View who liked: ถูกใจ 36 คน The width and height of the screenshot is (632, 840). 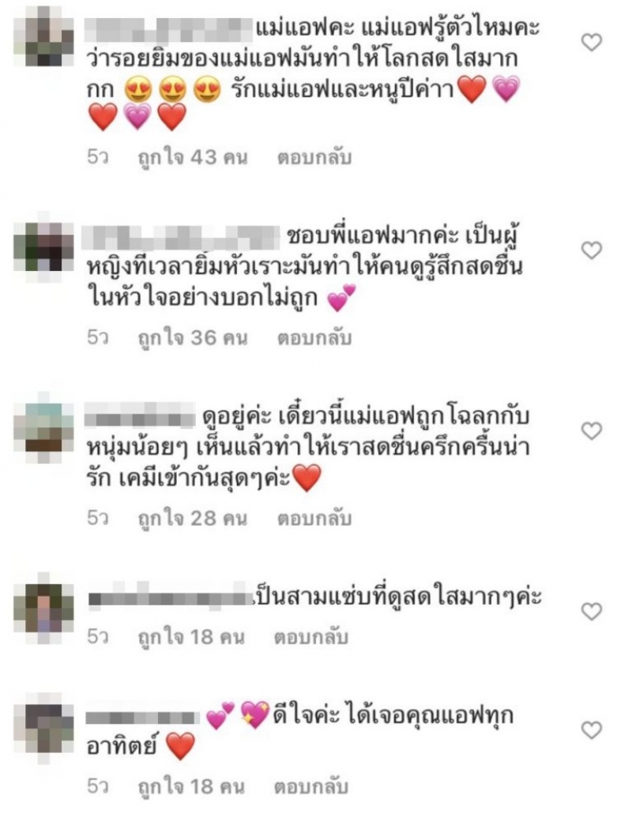(193, 338)
